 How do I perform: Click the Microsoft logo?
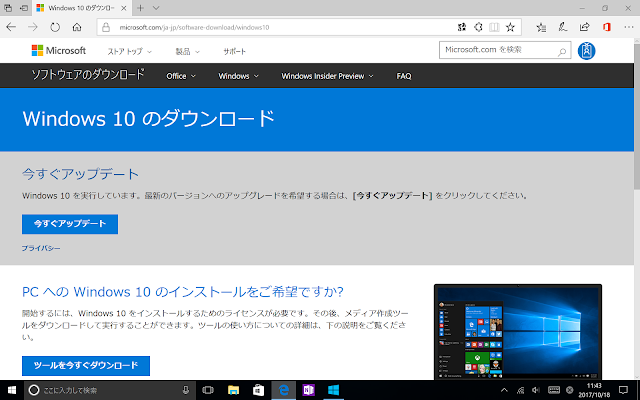point(59,51)
